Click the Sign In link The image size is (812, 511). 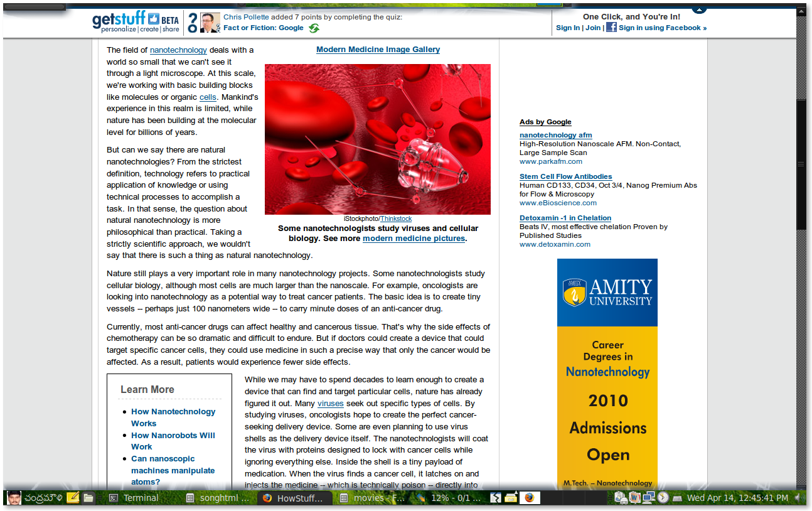pyautogui.click(x=568, y=28)
